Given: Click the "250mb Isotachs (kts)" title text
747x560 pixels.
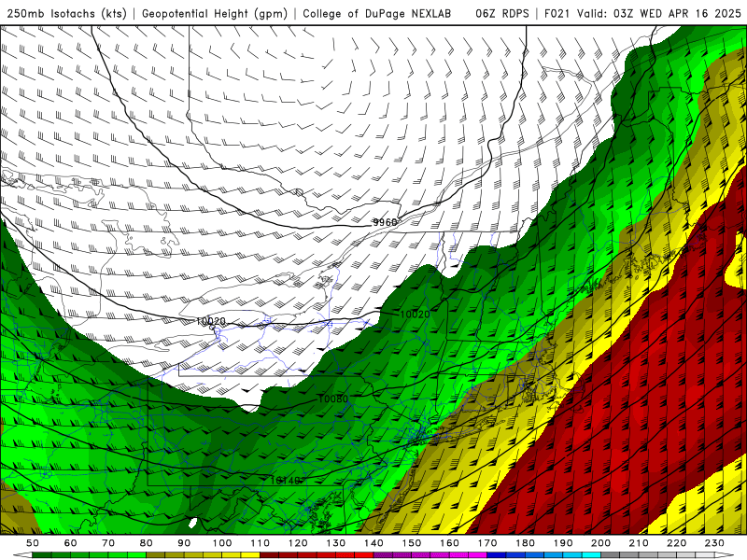Looking at the screenshot, I should (66, 13).
